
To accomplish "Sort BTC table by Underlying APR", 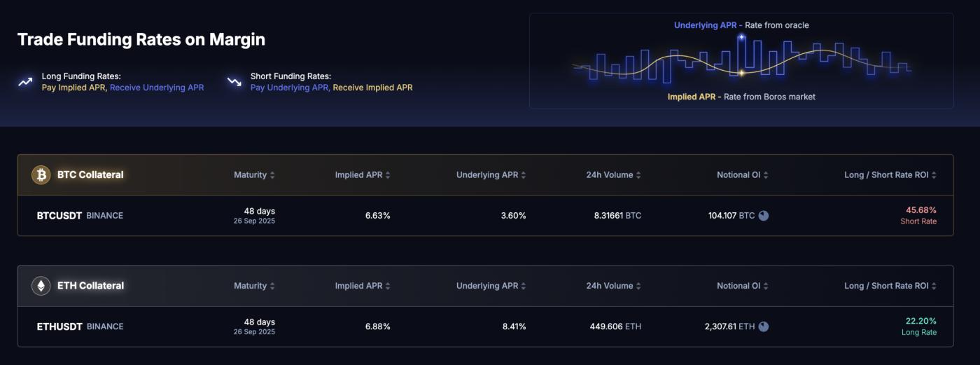I will (491, 175).
